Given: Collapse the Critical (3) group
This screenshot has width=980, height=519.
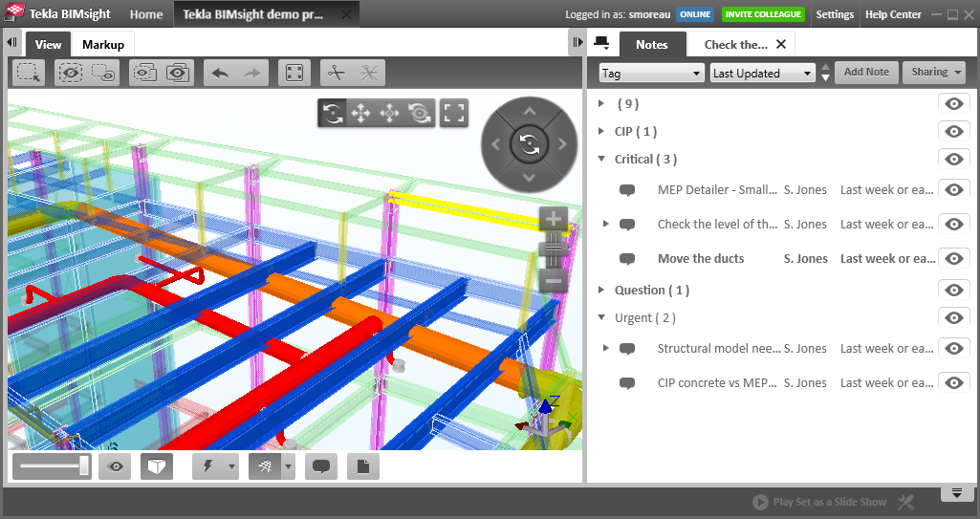Looking at the screenshot, I should 601,160.
